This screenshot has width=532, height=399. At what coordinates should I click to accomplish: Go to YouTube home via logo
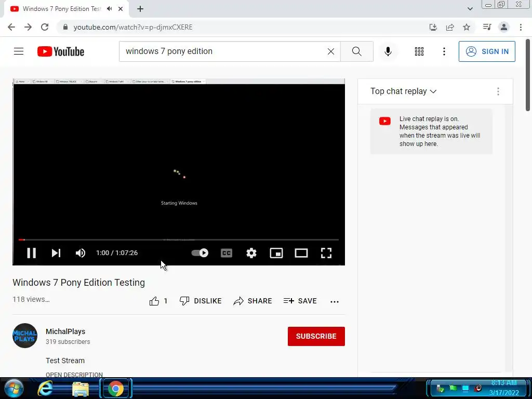click(61, 51)
